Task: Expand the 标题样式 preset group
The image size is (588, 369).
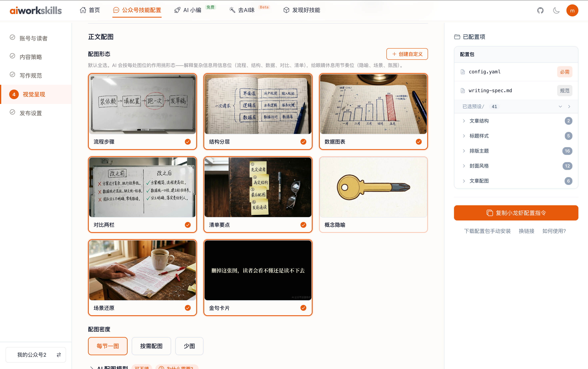Action: (x=516, y=136)
